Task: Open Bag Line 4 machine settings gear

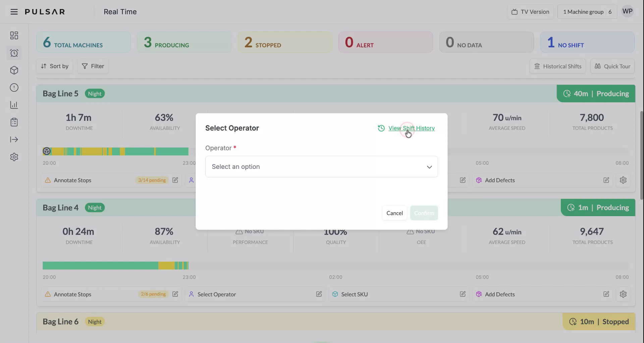Action: (x=623, y=294)
